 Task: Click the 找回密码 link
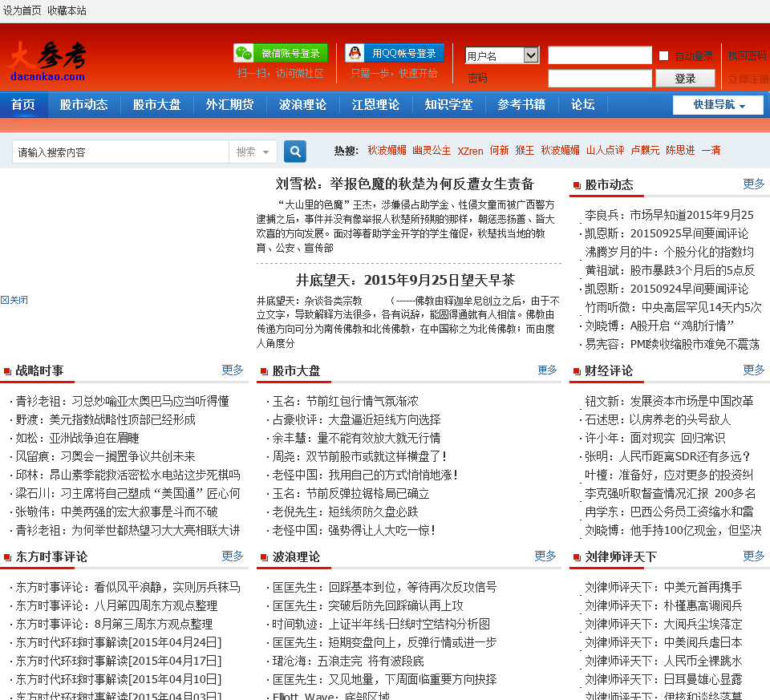(x=747, y=55)
